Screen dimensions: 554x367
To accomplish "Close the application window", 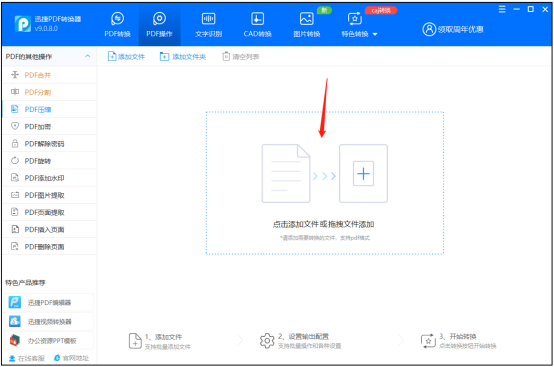I will pos(545,9).
